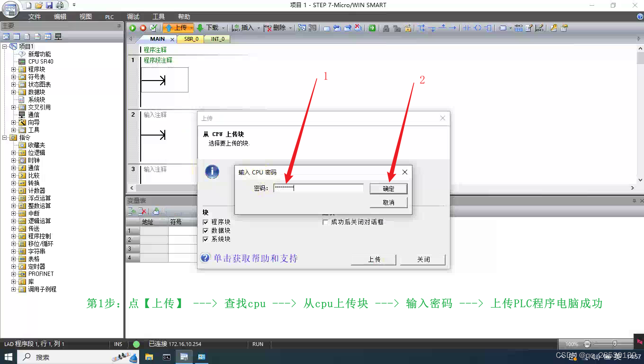This screenshot has height=364, width=644.
Task: Click the first icon in variable table toolbar
Action: (132, 211)
